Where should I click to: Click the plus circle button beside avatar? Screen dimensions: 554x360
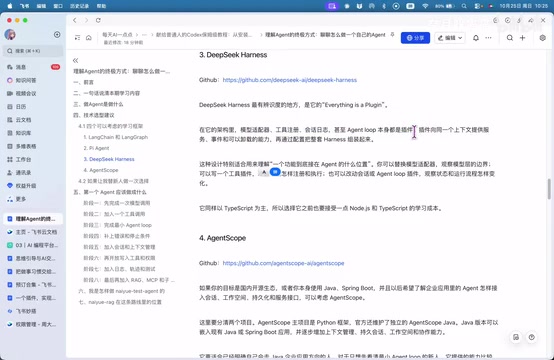pyautogui.click(x=57, y=34)
